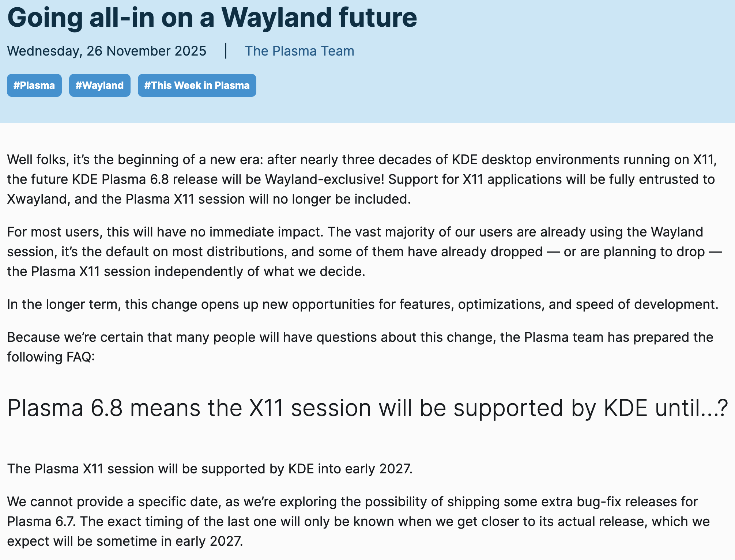
Task: Click the #Wayland hashtag badge
Action: pos(99,85)
